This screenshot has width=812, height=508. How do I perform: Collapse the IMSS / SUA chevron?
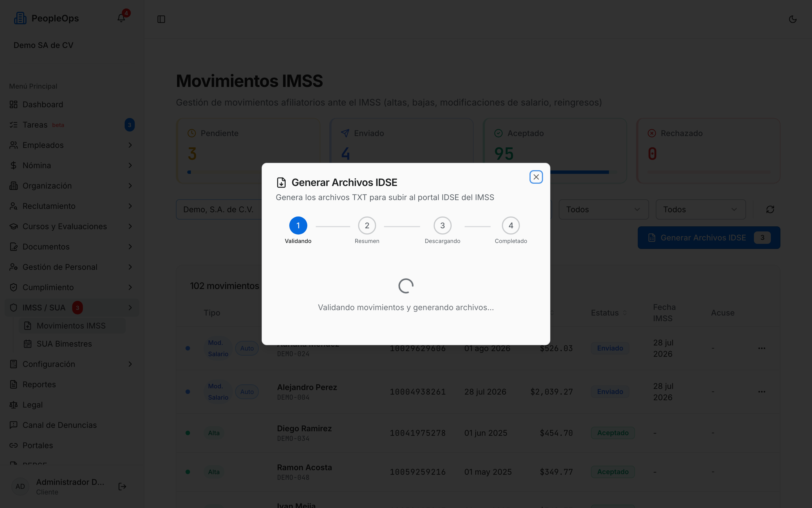tap(130, 308)
